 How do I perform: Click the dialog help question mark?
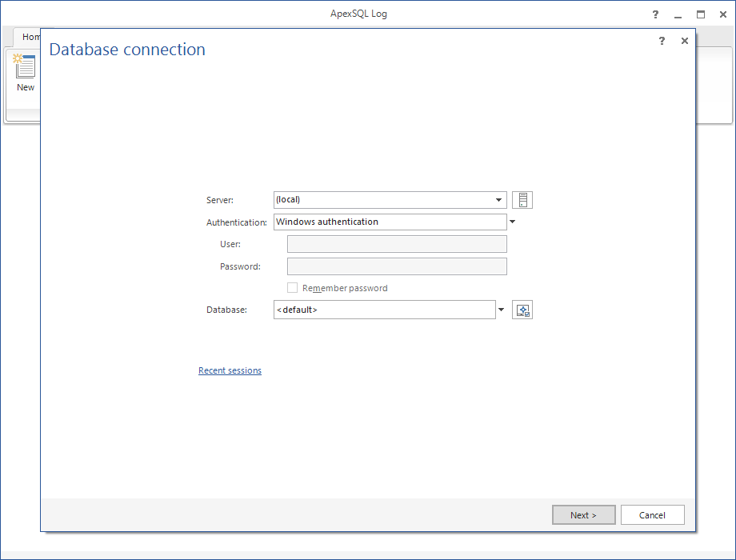pos(662,41)
